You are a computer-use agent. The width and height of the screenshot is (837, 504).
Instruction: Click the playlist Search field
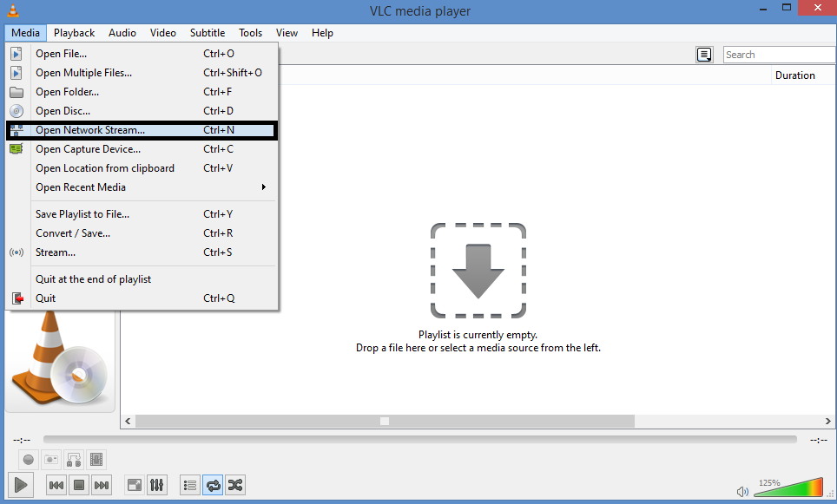click(779, 55)
